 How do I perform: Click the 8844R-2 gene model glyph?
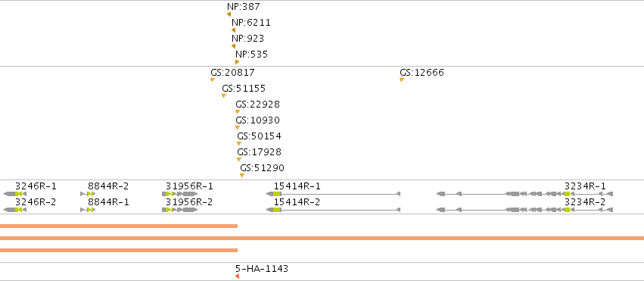click(88, 194)
